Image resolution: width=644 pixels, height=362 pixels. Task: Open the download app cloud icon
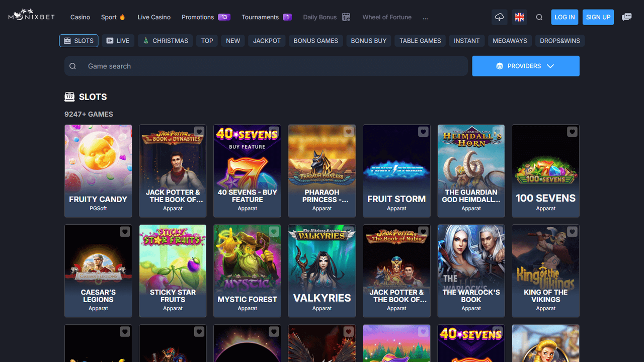500,17
